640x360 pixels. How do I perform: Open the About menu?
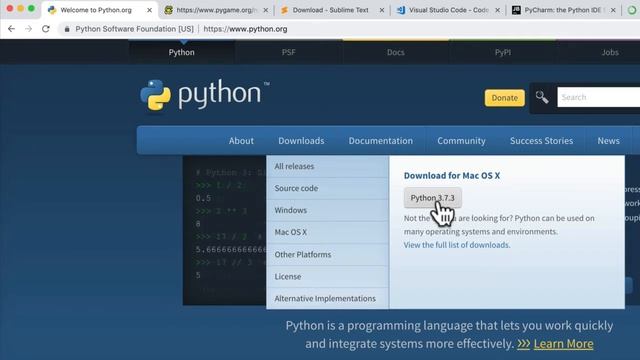coord(241,140)
